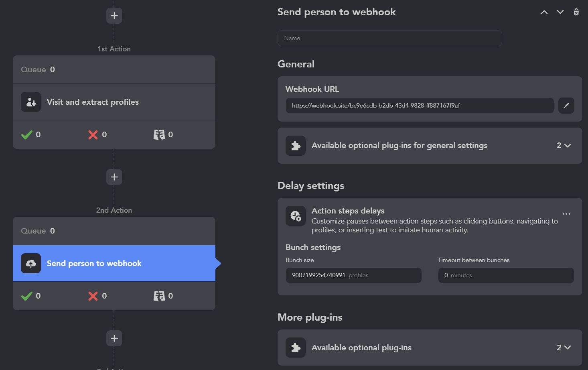Click the down chevron next to the up arrow
The height and width of the screenshot is (370, 588).
click(560, 12)
